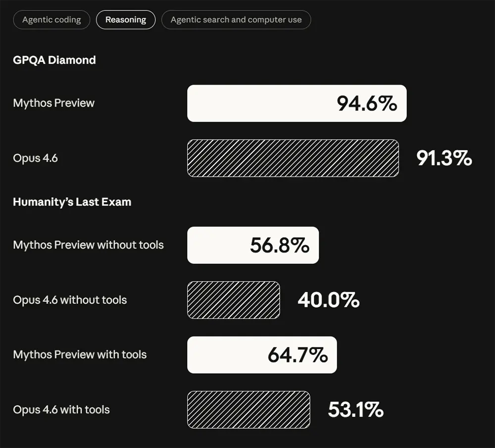Open the Agentic search and computer use tab
Image resolution: width=495 pixels, height=448 pixels.
(236, 20)
